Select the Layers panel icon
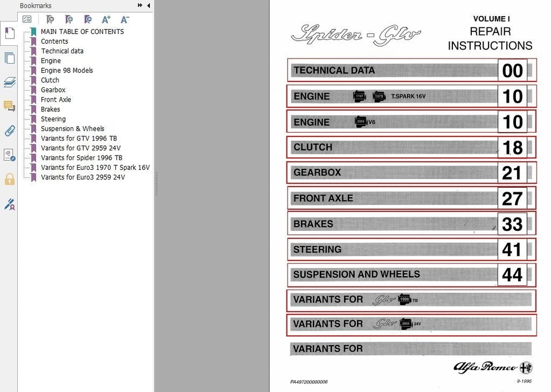The width and height of the screenshot is (551, 392). pos(9,81)
